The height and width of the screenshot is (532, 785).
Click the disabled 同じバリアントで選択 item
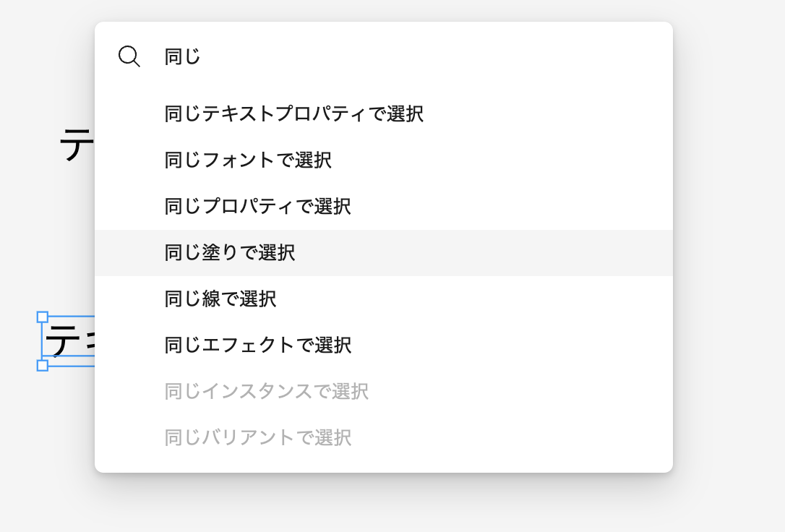point(384,437)
